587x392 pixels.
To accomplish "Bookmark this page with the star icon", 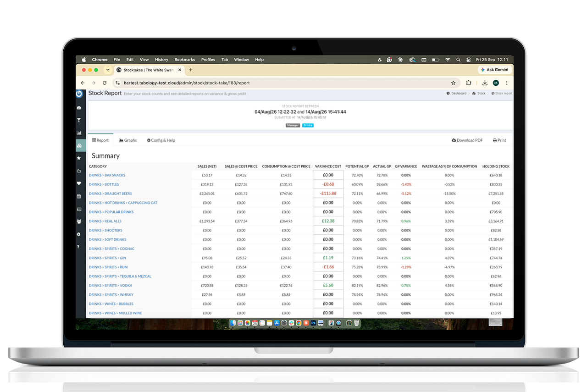I will point(454,83).
